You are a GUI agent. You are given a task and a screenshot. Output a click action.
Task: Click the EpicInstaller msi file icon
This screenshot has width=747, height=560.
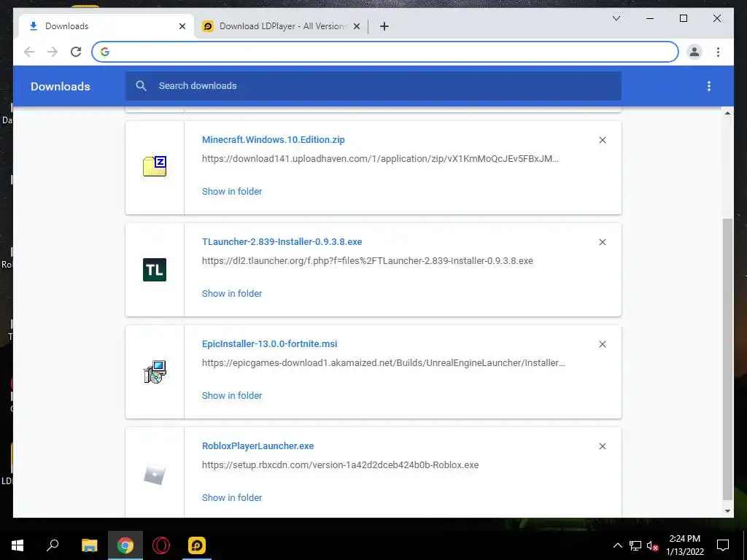pos(155,372)
